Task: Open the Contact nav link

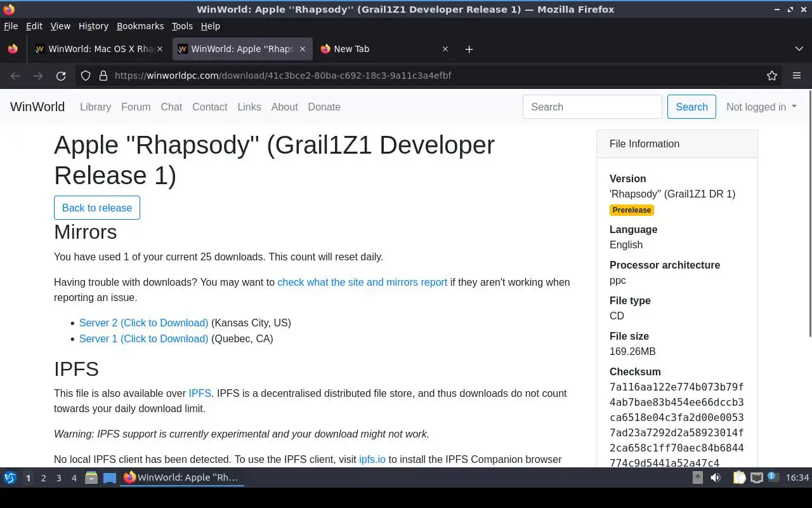Action: (x=209, y=107)
